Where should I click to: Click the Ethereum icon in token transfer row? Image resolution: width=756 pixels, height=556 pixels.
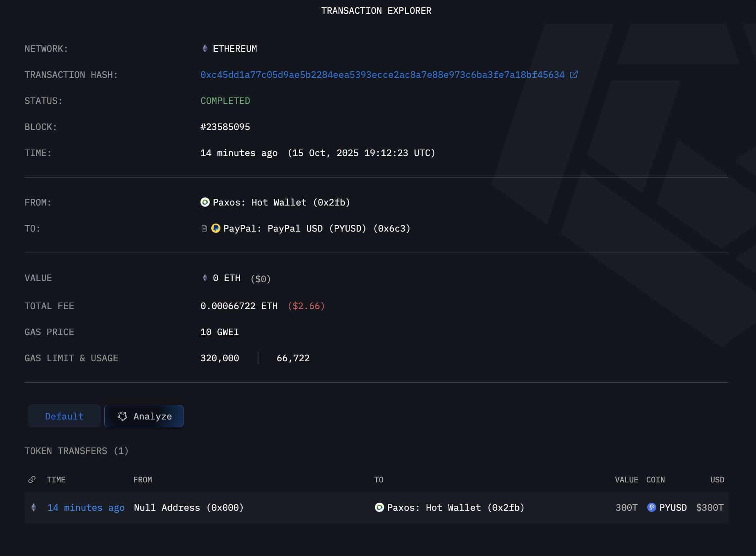pyautogui.click(x=34, y=507)
